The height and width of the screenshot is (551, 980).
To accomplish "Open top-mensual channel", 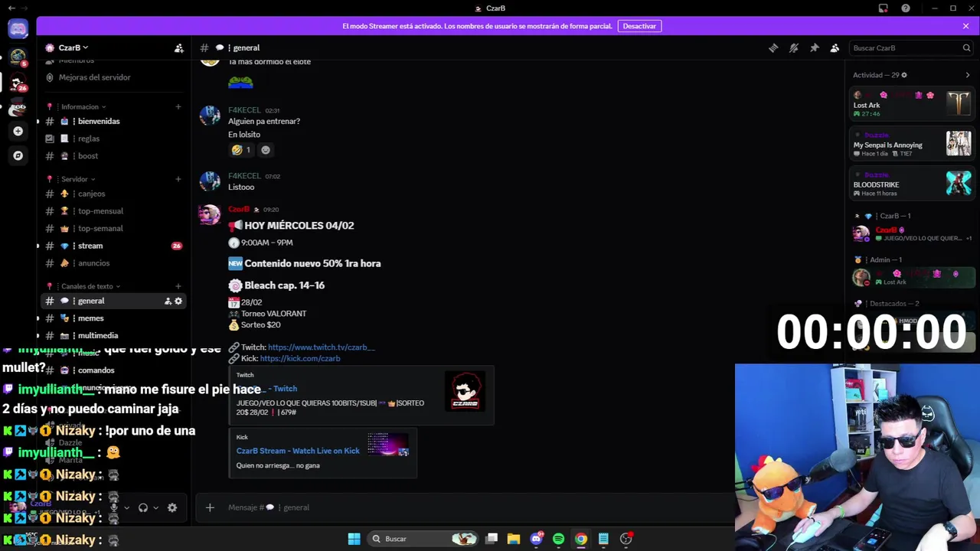I will pos(113,211).
